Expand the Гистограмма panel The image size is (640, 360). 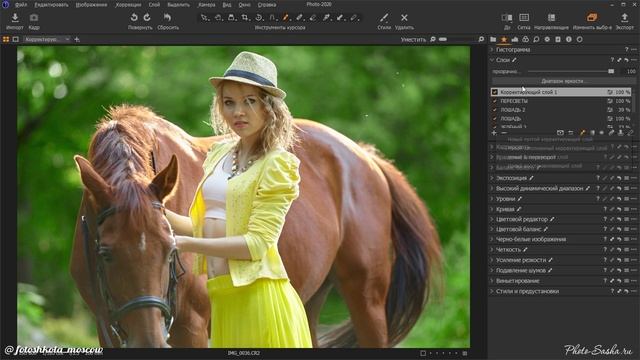click(492, 50)
